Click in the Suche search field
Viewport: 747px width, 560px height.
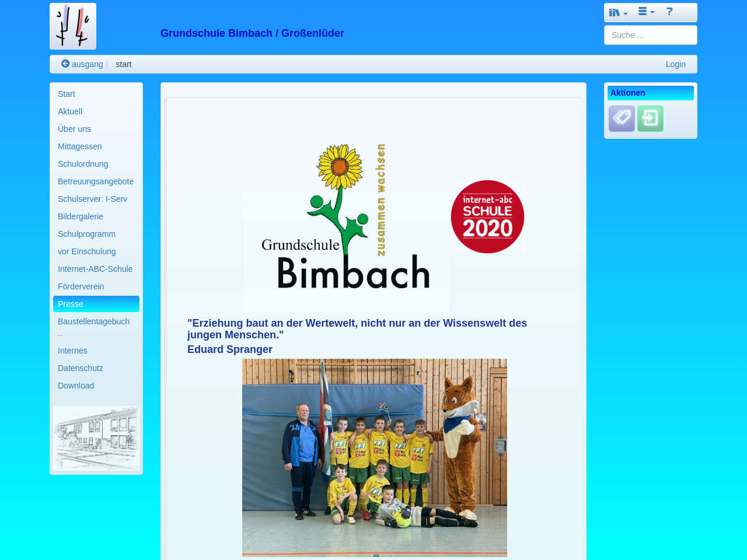point(650,35)
